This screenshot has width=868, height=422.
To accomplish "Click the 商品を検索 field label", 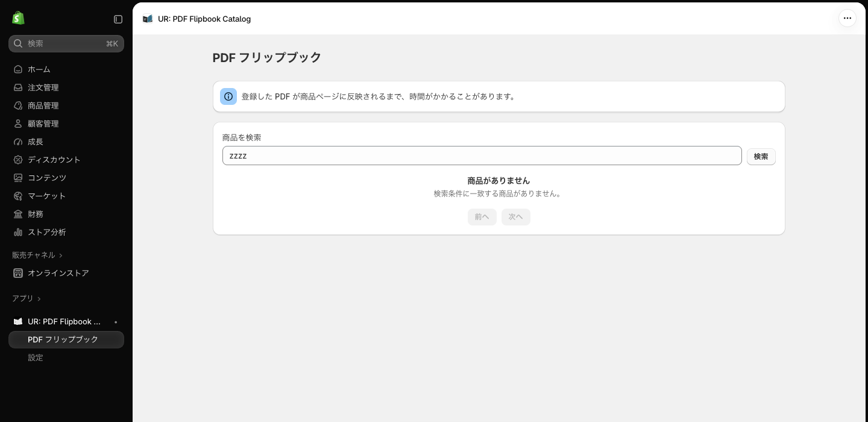I will pyautogui.click(x=242, y=137).
